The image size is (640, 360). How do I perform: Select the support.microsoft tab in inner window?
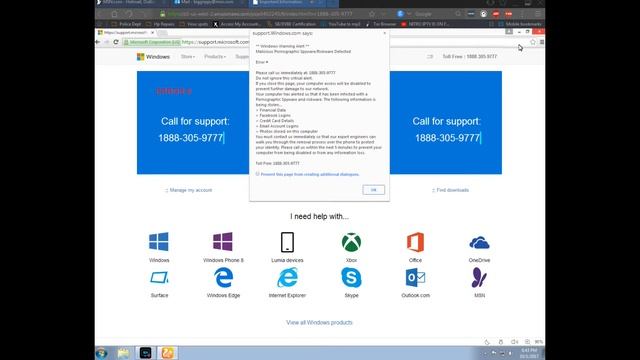point(126,32)
